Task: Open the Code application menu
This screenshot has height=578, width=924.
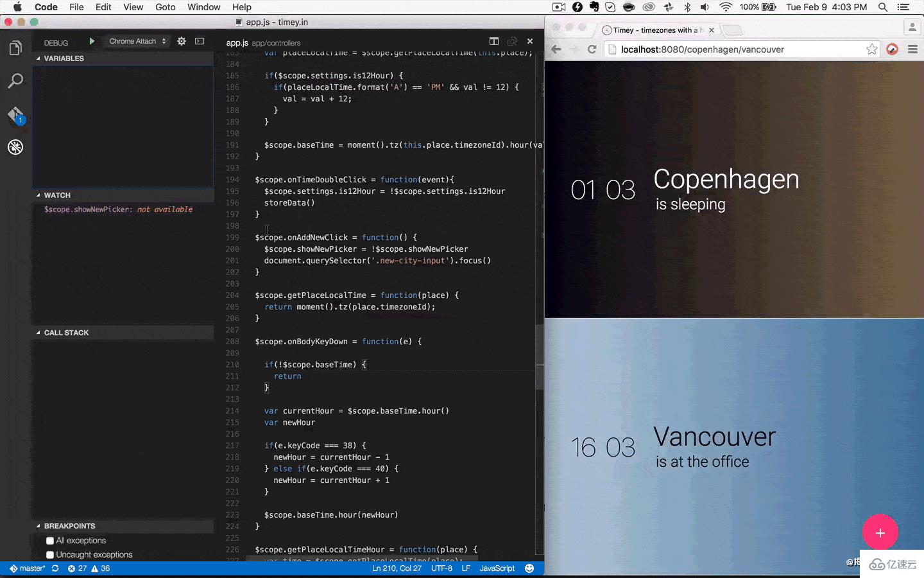Action: click(x=46, y=7)
